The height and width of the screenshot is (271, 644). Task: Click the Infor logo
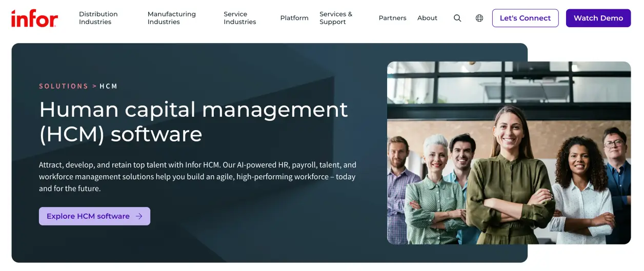click(x=34, y=18)
